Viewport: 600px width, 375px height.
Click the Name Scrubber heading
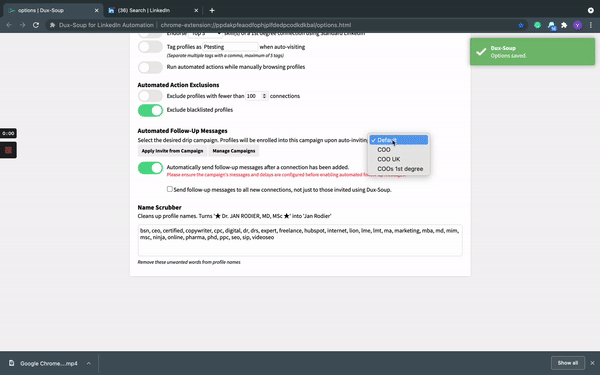click(x=160, y=207)
